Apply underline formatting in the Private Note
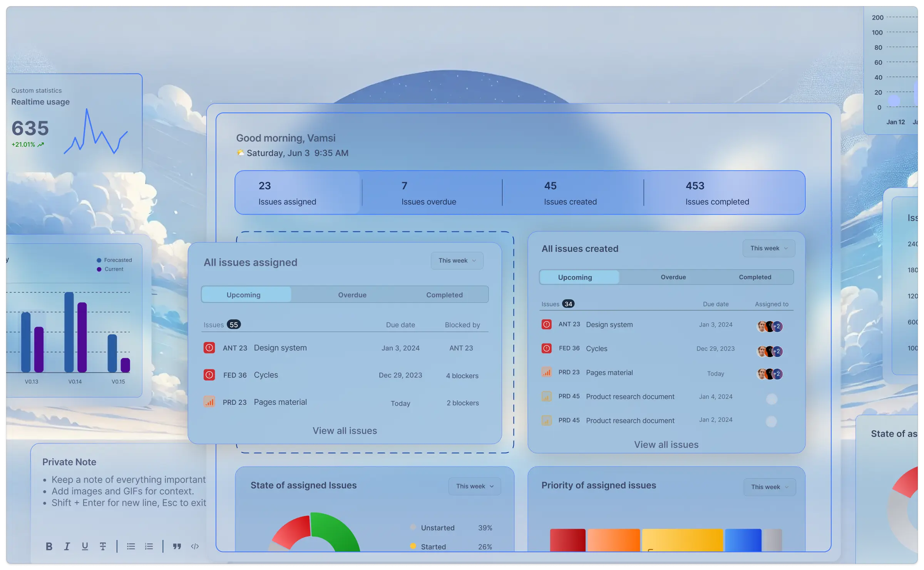The width and height of the screenshot is (924, 570). (x=85, y=546)
